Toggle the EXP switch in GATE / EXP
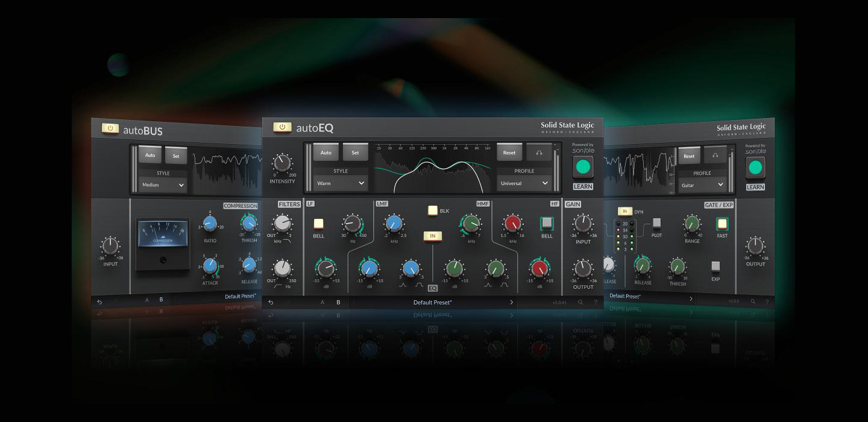This screenshot has height=422, width=868. (715, 266)
